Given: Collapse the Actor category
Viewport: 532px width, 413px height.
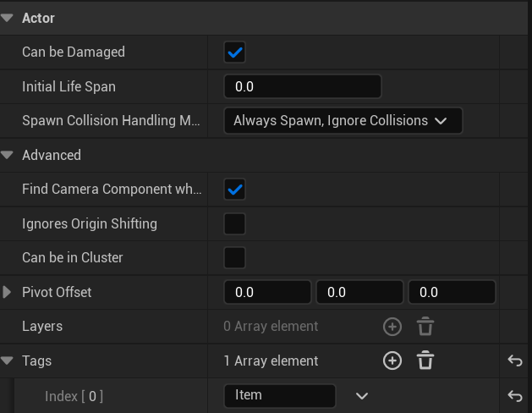Looking at the screenshot, I should (7, 18).
